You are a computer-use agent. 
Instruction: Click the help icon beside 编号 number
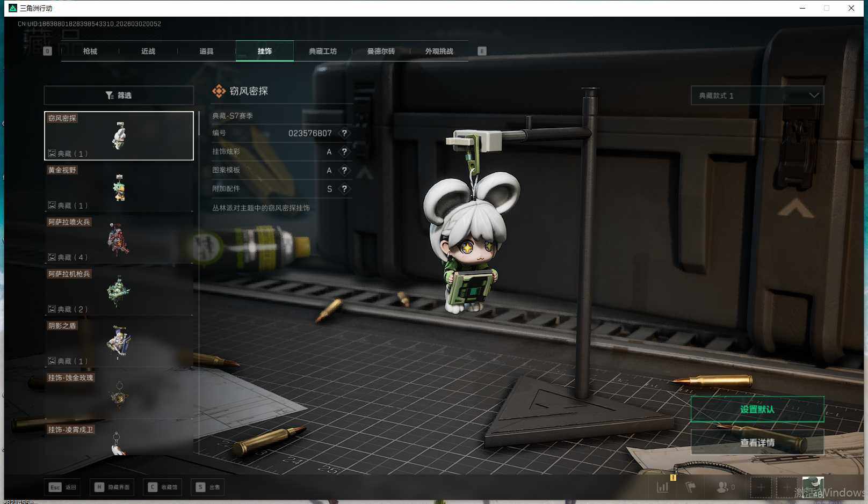[344, 133]
